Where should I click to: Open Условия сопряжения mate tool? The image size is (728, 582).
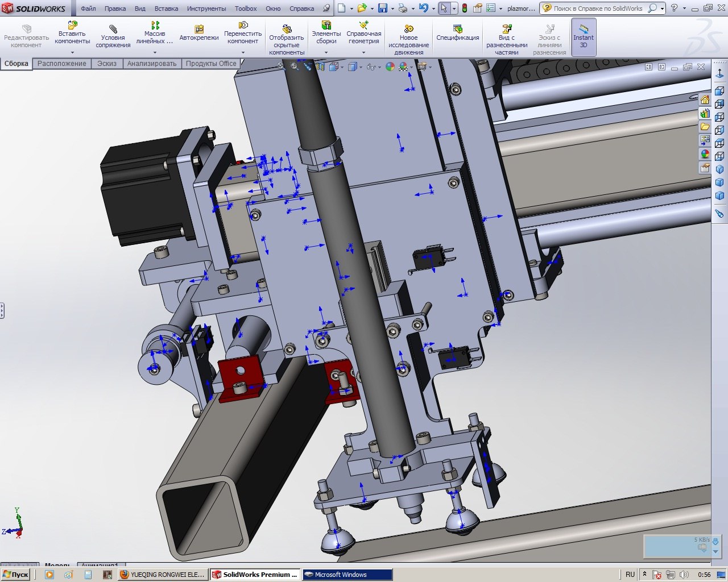coord(113,36)
